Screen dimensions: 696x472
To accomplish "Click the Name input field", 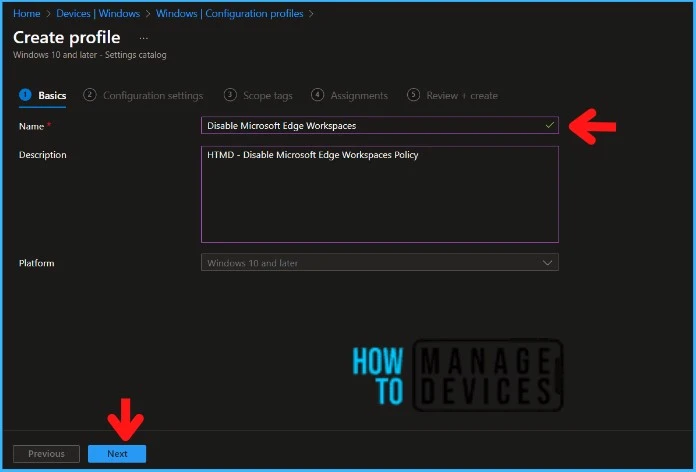I will pos(380,126).
